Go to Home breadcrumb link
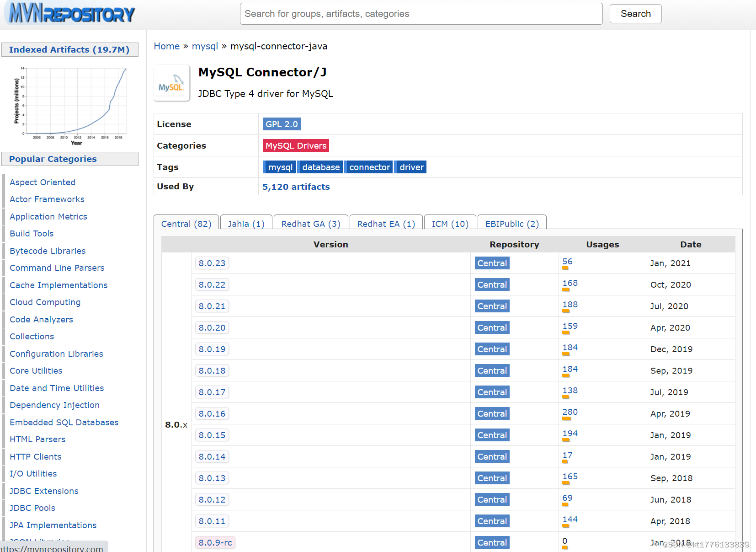The width and height of the screenshot is (756, 552). tap(167, 46)
